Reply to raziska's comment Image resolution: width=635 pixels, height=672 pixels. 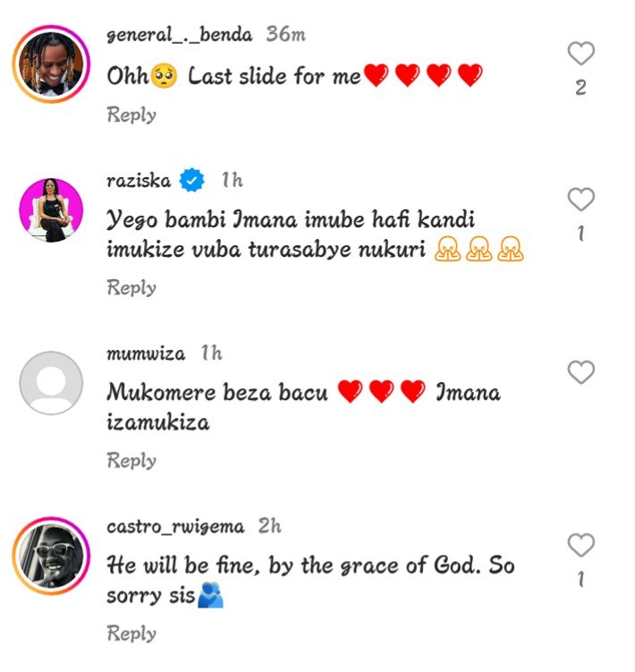click(131, 287)
